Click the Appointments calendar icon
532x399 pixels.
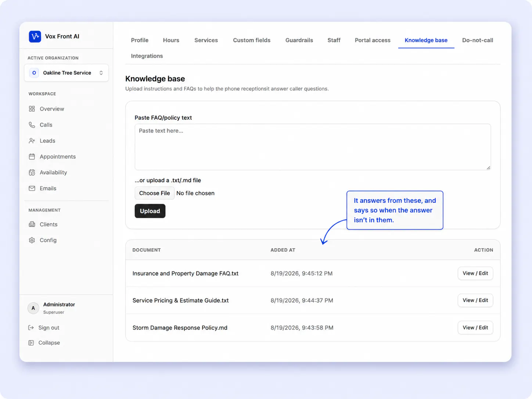pos(32,157)
